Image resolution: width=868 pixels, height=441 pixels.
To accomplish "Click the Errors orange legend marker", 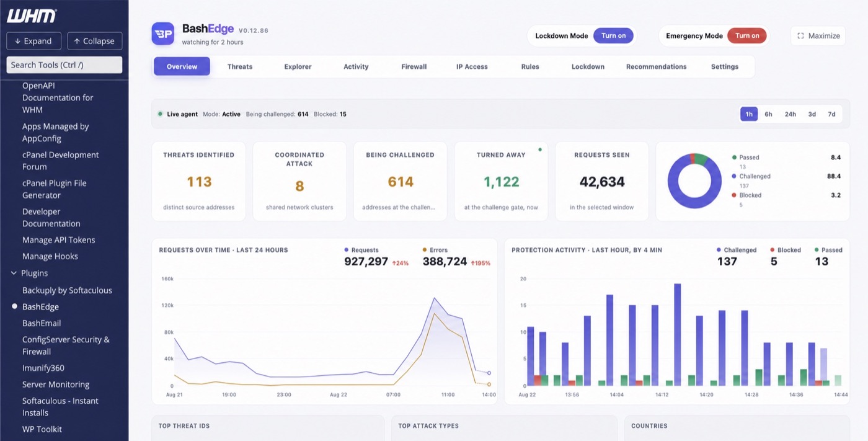I will pyautogui.click(x=425, y=250).
